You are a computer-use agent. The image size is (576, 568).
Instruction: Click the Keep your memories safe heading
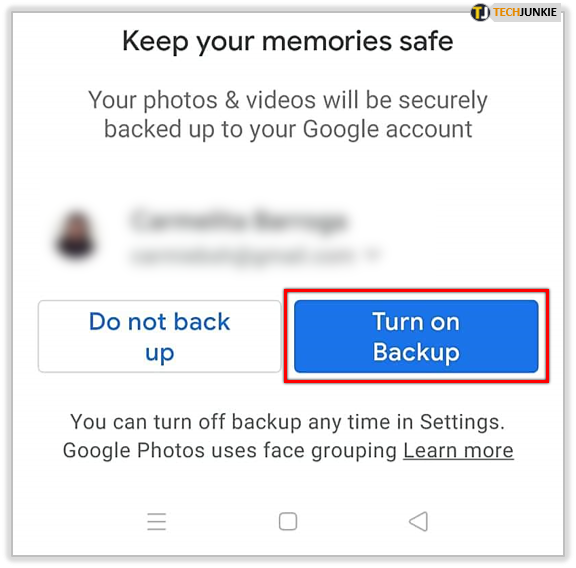click(288, 42)
